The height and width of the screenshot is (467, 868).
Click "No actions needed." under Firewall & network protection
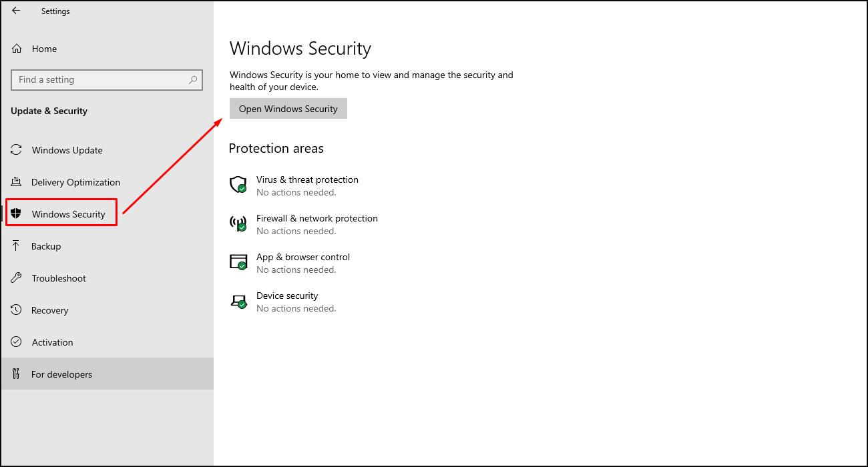click(x=296, y=231)
